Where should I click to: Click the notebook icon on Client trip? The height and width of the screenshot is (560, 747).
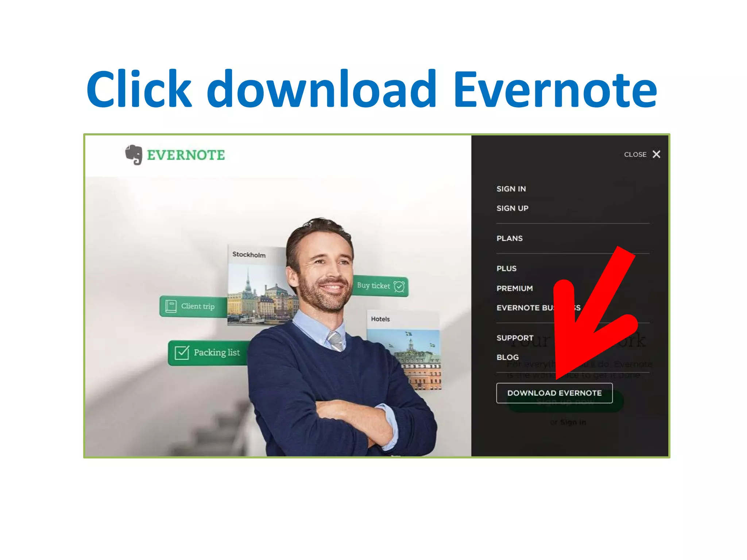click(171, 306)
